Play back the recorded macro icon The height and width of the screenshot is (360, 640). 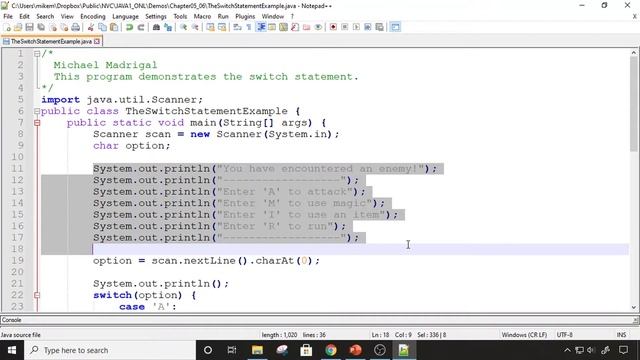[x=356, y=27]
